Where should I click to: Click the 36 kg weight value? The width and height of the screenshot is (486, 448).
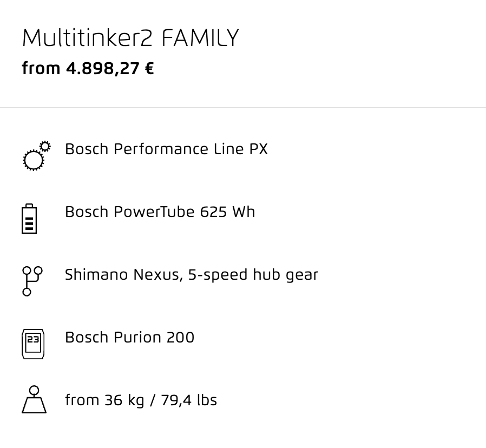[x=124, y=400]
